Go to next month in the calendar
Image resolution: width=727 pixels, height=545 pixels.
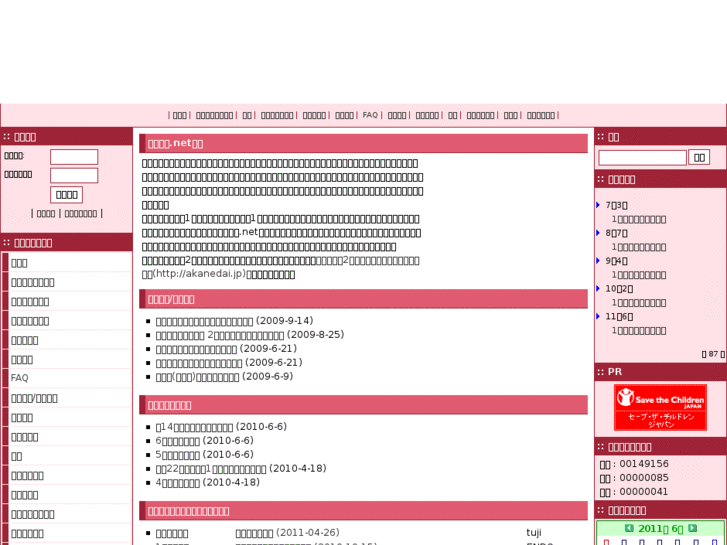pos(692,528)
